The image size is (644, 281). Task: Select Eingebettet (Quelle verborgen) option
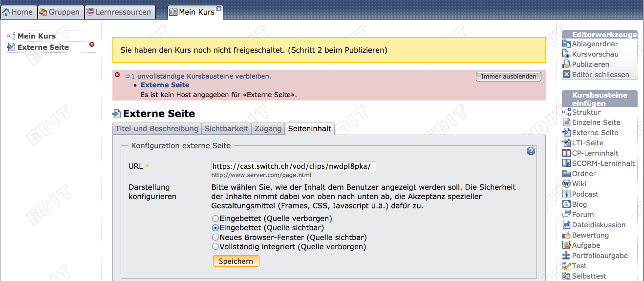pyautogui.click(x=215, y=219)
